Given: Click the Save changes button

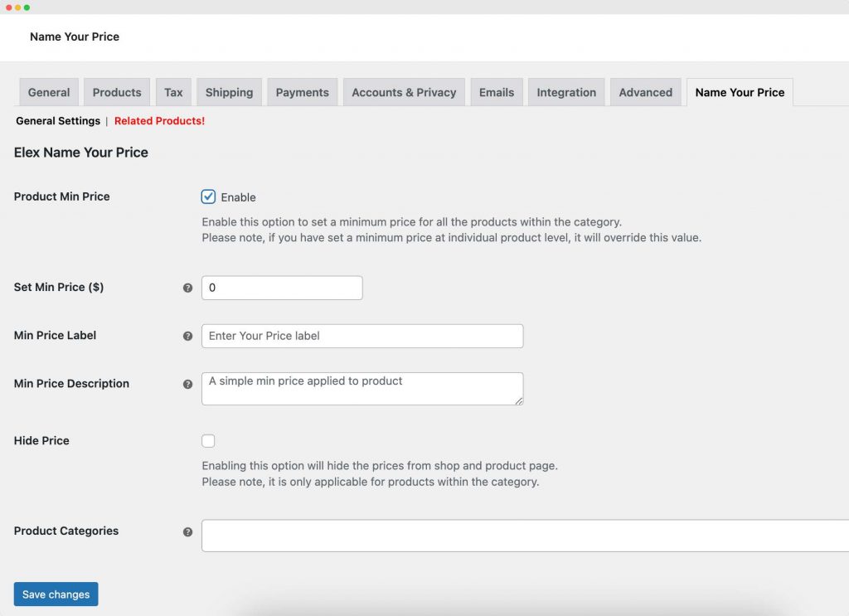Looking at the screenshot, I should pyautogui.click(x=56, y=594).
